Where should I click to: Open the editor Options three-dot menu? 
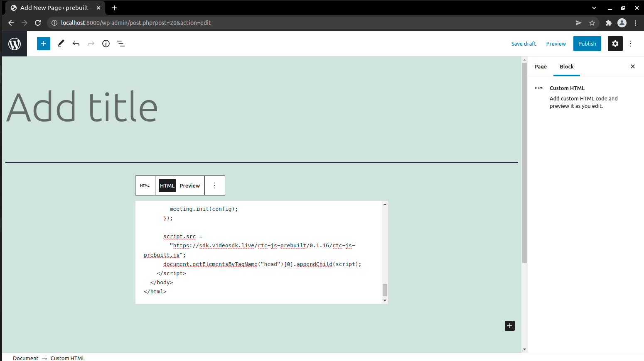point(630,44)
